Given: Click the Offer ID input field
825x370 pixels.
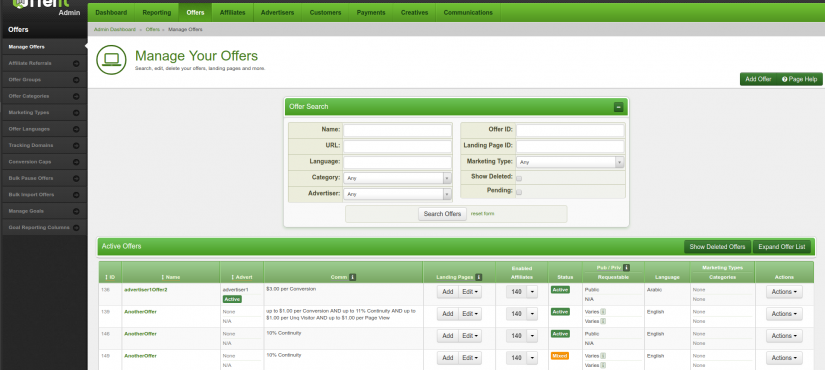Looking at the screenshot, I should click(x=570, y=131).
